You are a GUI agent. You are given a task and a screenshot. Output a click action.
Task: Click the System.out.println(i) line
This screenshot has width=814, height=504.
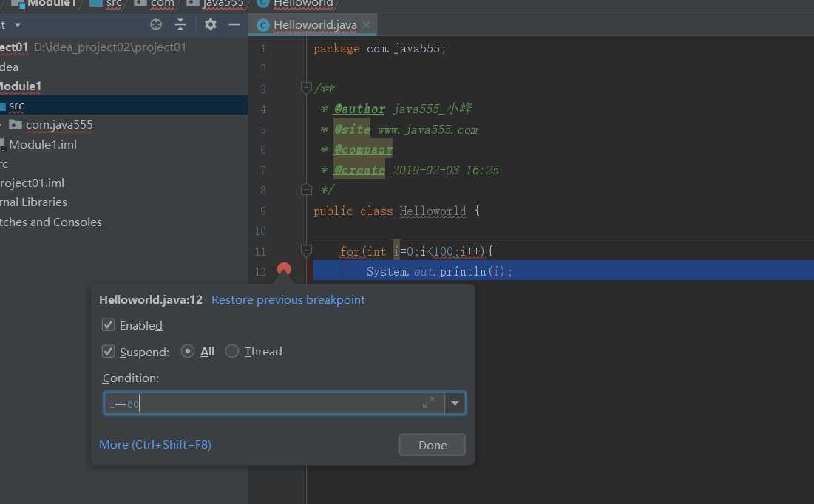click(439, 271)
